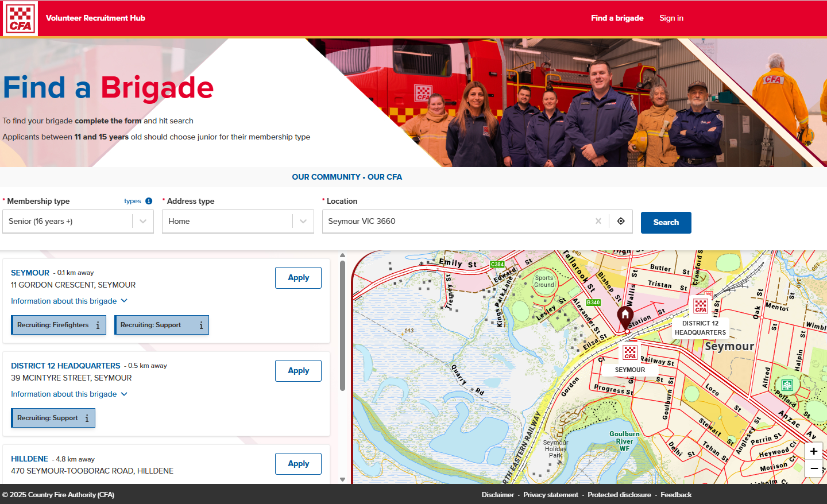This screenshot has width=827, height=504.
Task: Click the Search button
Action: 666,223
